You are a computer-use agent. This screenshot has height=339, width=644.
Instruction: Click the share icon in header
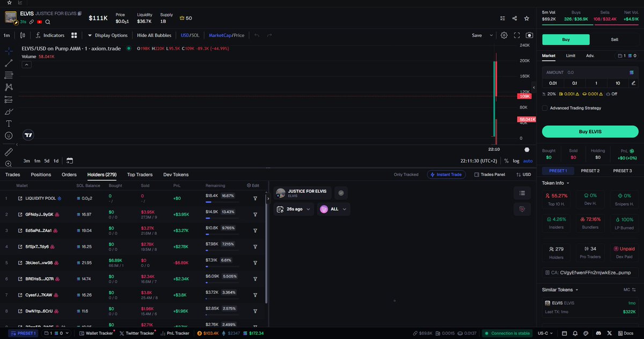(x=515, y=18)
